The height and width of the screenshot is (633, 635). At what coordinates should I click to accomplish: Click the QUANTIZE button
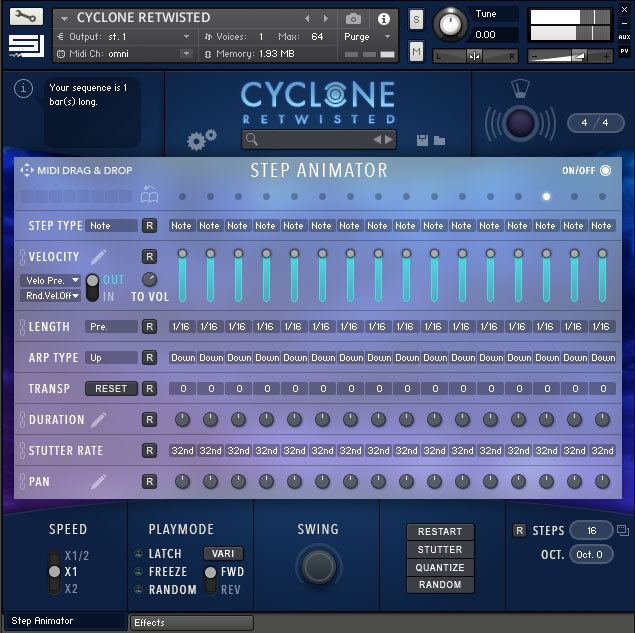[x=440, y=568]
